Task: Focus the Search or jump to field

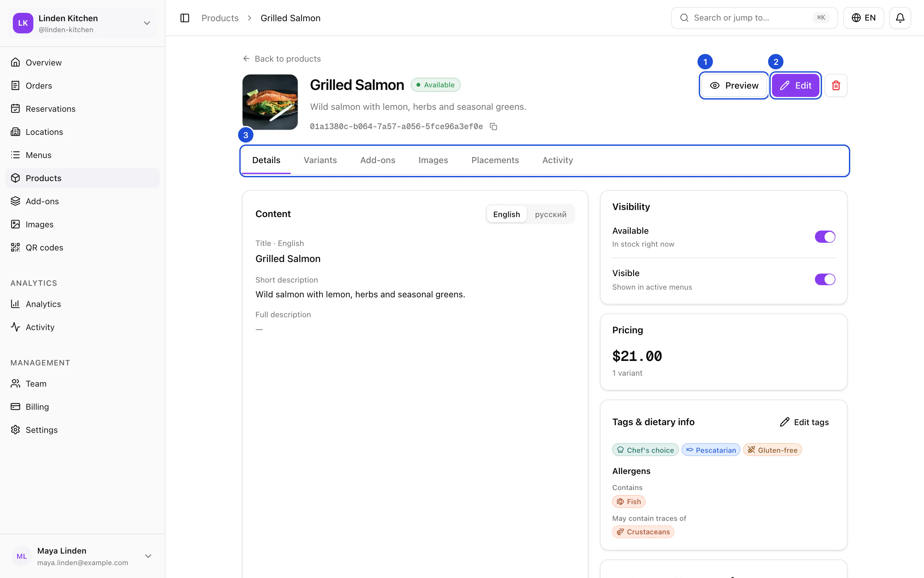Action: click(x=754, y=18)
